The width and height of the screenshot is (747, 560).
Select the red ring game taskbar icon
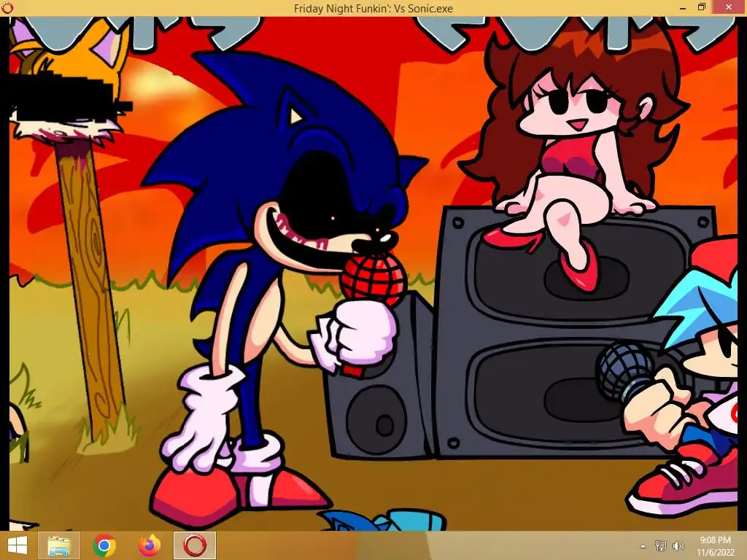click(x=194, y=545)
